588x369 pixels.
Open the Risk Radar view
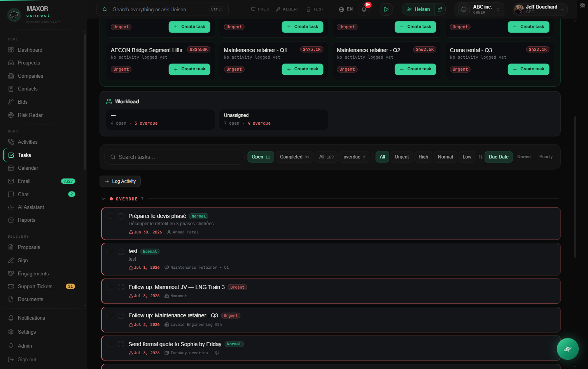[30, 115]
